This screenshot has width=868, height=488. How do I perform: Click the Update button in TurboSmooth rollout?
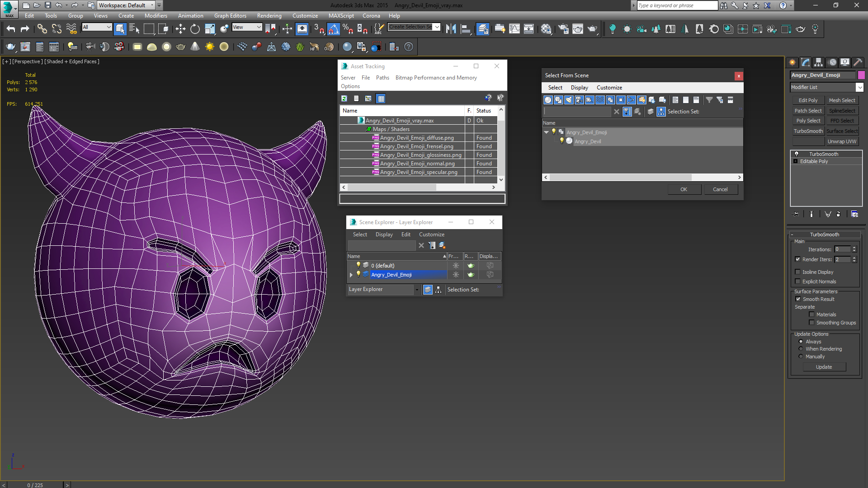click(824, 367)
